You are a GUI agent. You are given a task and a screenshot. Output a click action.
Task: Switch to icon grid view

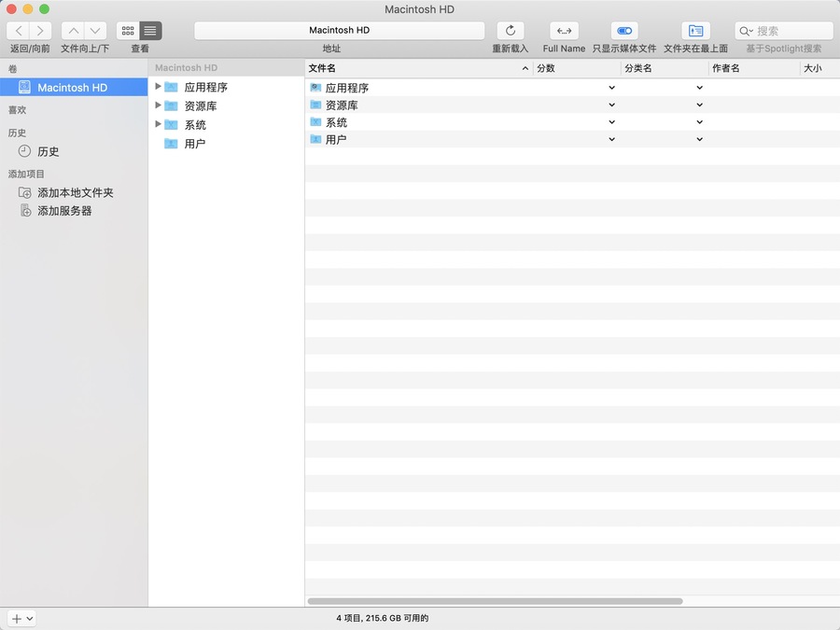(128, 31)
